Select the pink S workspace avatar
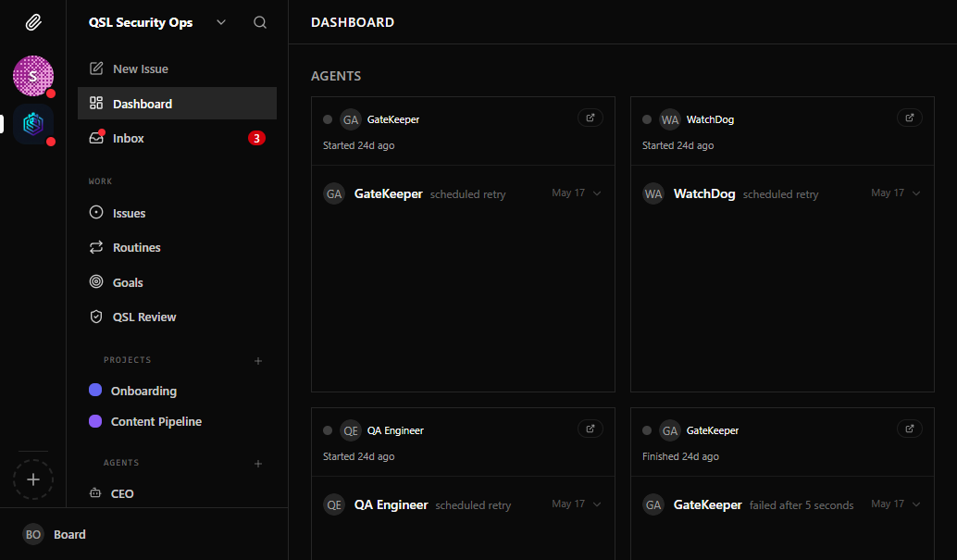This screenshot has width=957, height=560. click(33, 76)
